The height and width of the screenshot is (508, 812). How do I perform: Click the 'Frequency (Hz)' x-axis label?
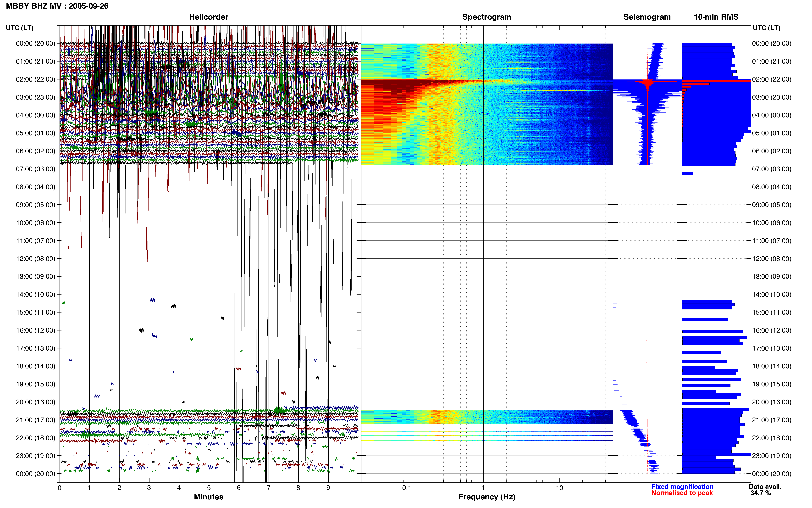point(487,497)
